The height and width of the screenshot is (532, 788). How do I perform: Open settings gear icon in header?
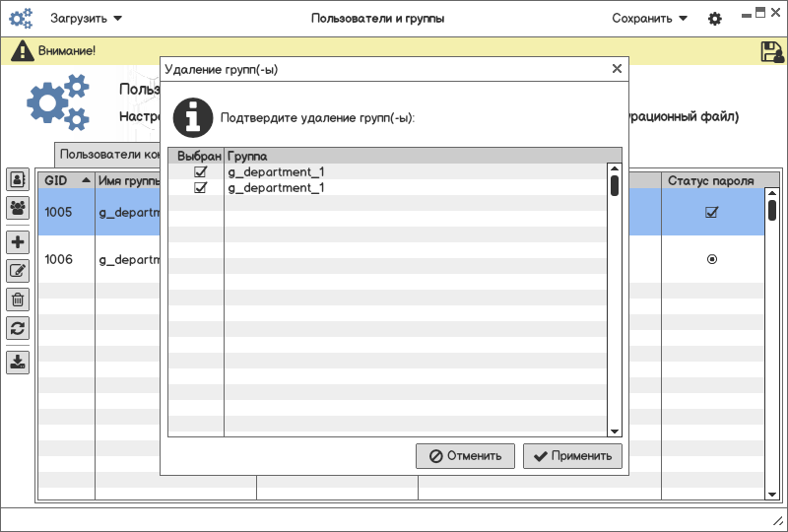click(x=715, y=19)
